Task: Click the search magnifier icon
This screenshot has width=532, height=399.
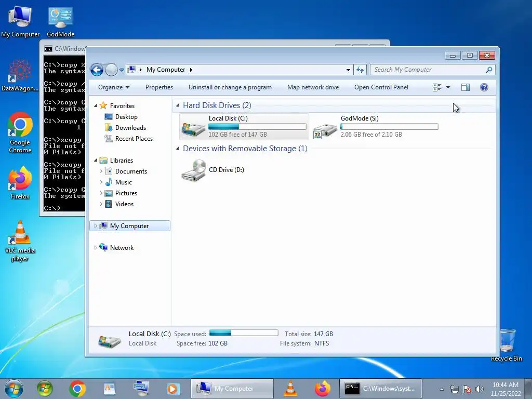Action: point(489,70)
